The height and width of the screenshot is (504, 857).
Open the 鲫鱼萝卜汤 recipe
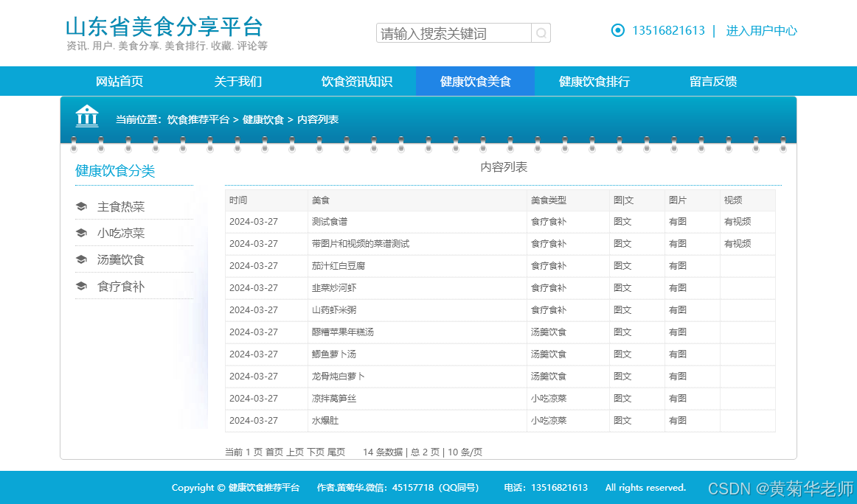tap(334, 354)
